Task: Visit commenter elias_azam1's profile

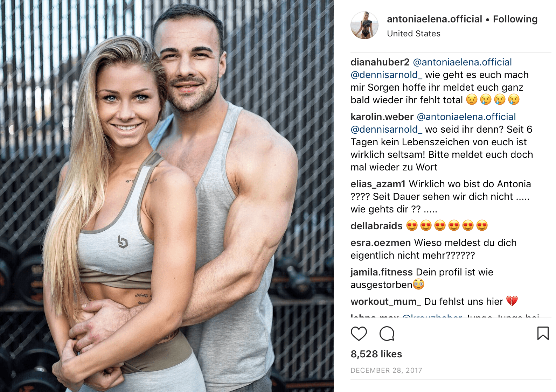Action: (x=378, y=184)
